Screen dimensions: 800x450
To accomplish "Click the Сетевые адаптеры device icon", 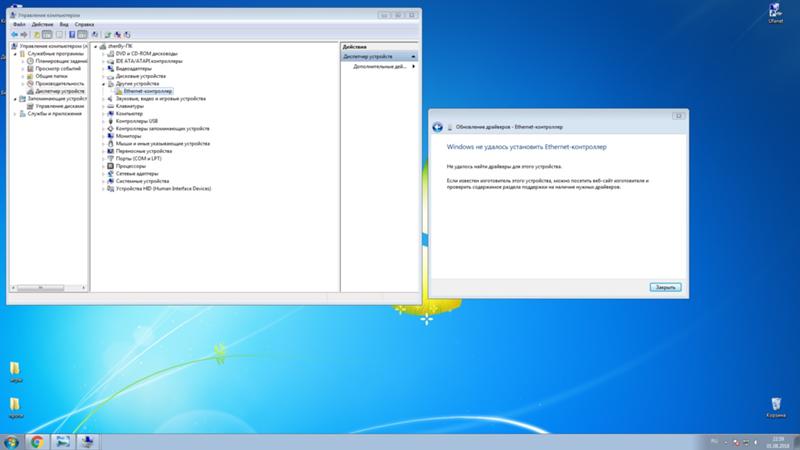I will pos(110,173).
